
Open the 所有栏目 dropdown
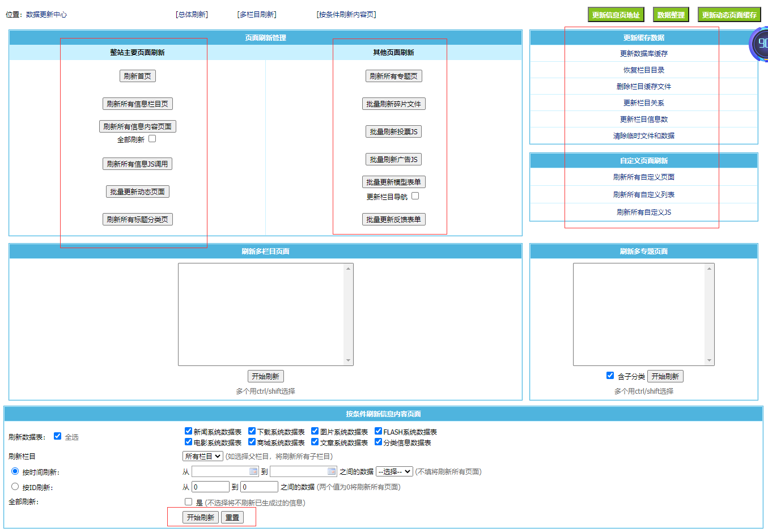[x=203, y=456]
